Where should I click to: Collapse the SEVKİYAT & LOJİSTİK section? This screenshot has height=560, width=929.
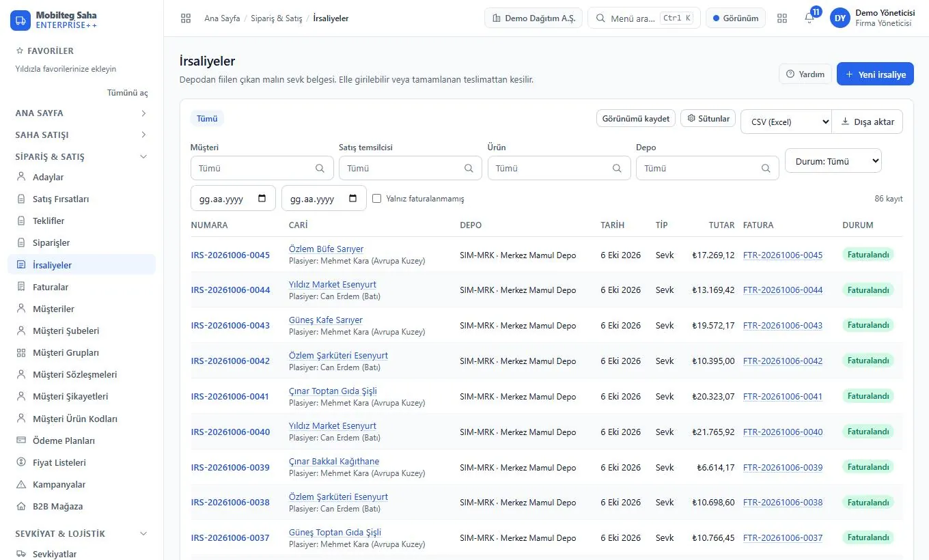pyautogui.click(x=81, y=533)
